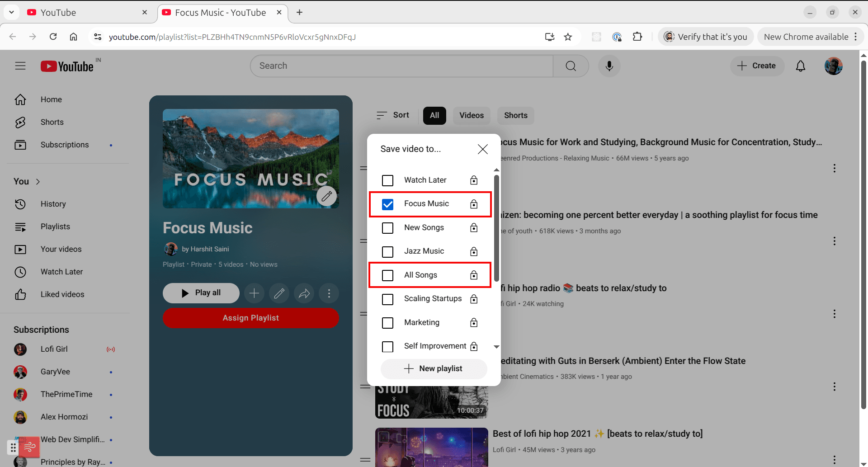The height and width of the screenshot is (467, 868).
Task: Open a new browser tab
Action: (299, 12)
